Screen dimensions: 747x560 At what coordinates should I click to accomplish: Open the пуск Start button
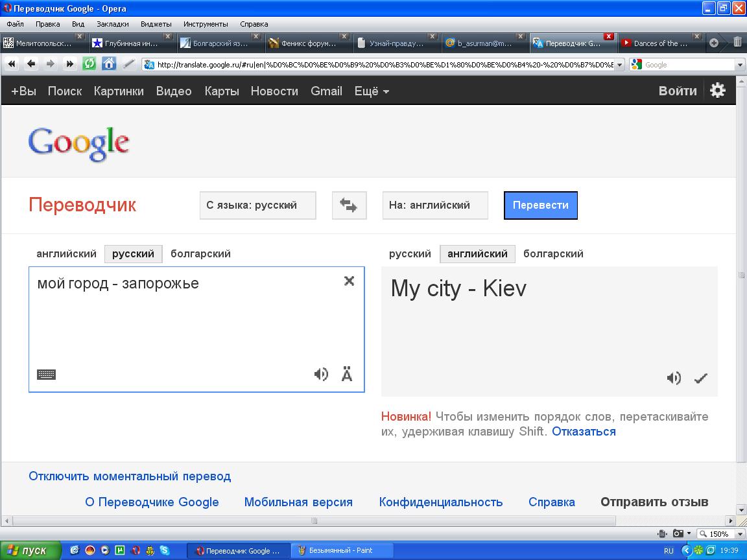[x=30, y=550]
